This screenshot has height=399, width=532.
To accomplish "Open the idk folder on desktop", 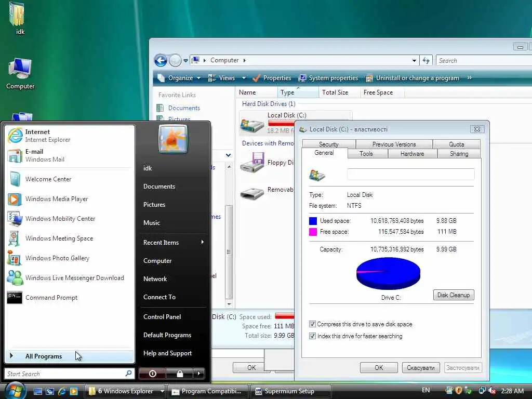I will coord(18,19).
